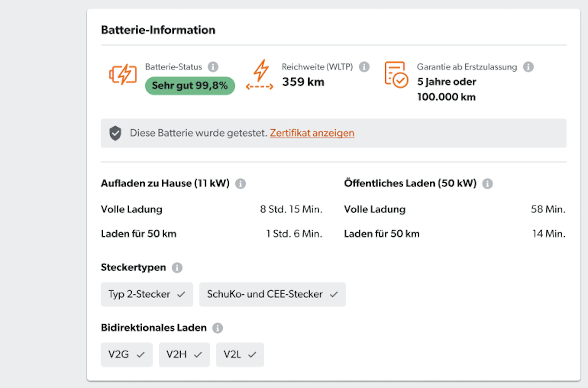Open the Zertifikat anzeigen link
The width and height of the screenshot is (588, 388).
tap(312, 133)
